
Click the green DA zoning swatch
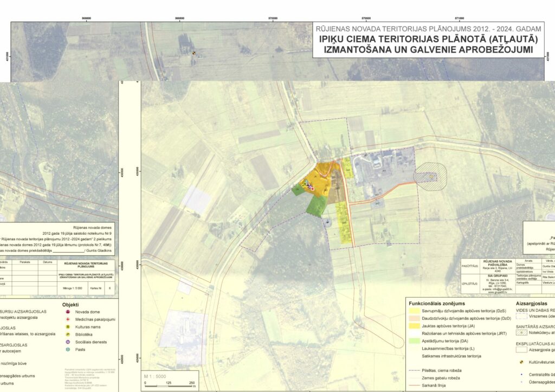click(x=414, y=341)
